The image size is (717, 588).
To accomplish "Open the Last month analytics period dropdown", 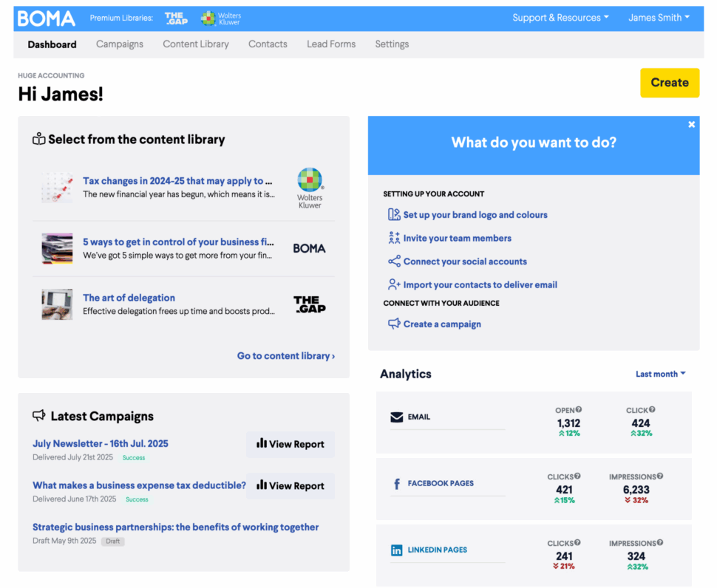I will click(x=660, y=374).
